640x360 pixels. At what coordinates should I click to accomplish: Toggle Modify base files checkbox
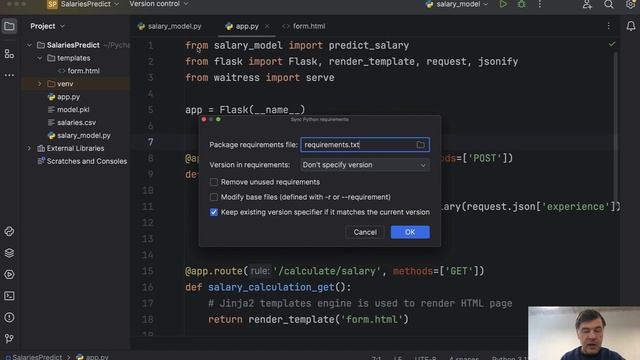pos(213,197)
